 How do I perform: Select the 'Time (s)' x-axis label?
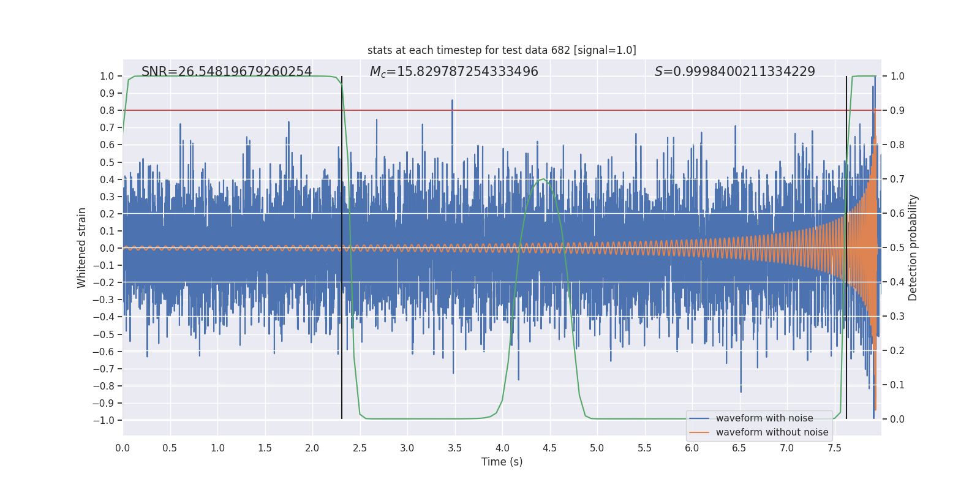(x=502, y=462)
